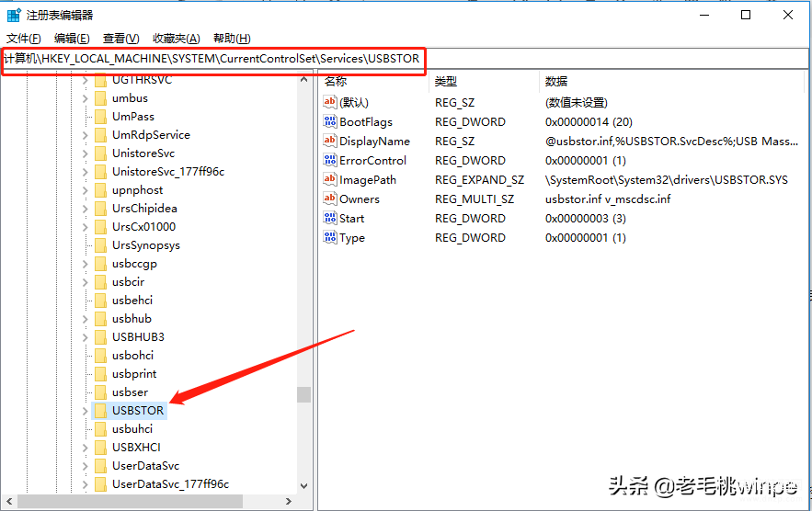812x511 pixels.
Task: Select the USBSTOR folder icon
Action: click(101, 411)
